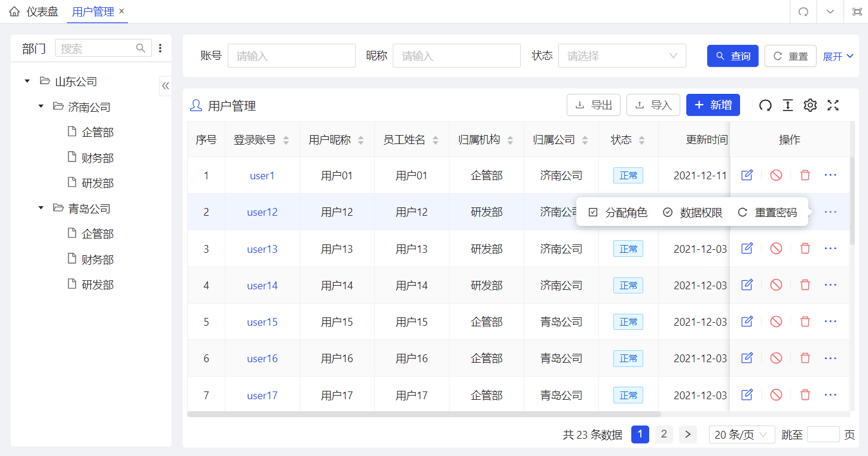Image resolution: width=868 pixels, height=456 pixels.
Task: Collapse the department sidebar panel
Action: [166, 85]
